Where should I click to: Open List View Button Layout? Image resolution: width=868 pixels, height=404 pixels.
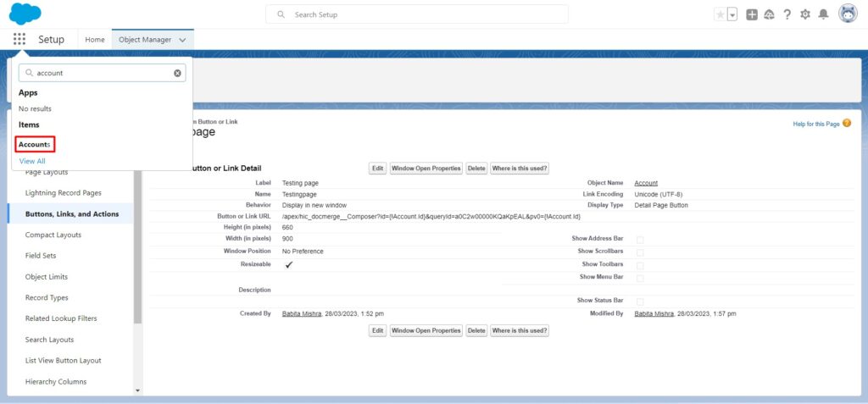click(x=63, y=361)
